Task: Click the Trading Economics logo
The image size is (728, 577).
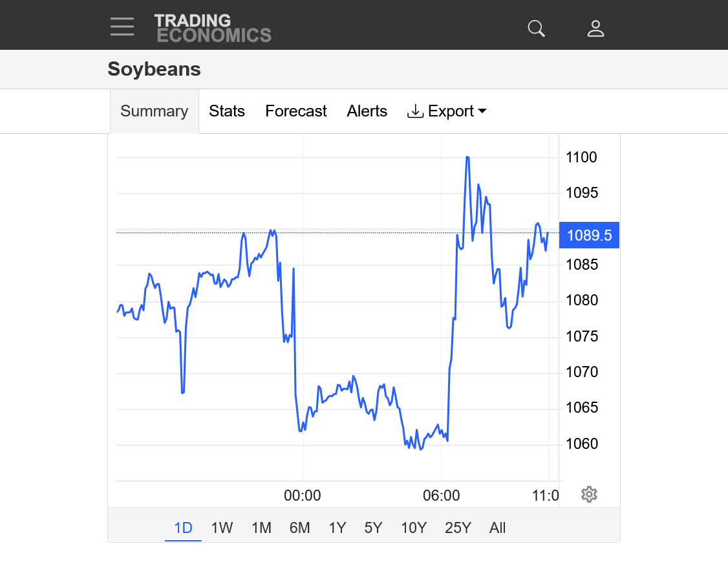Action: click(213, 28)
